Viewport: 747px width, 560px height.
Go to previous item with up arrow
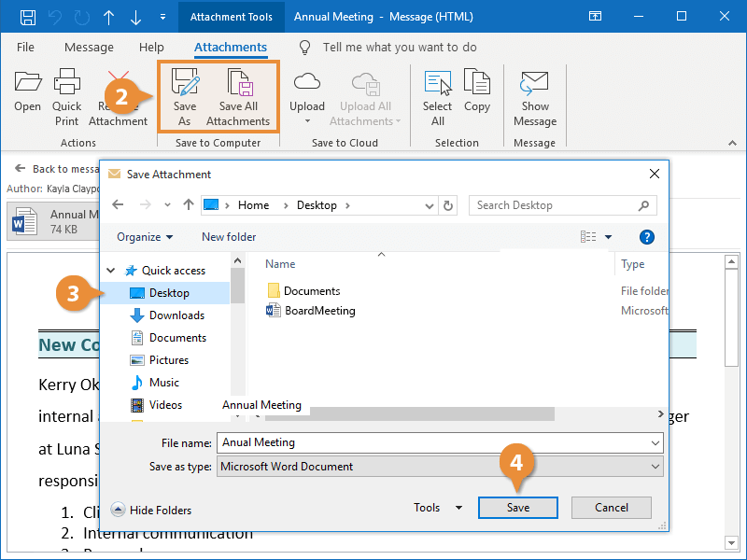point(108,17)
